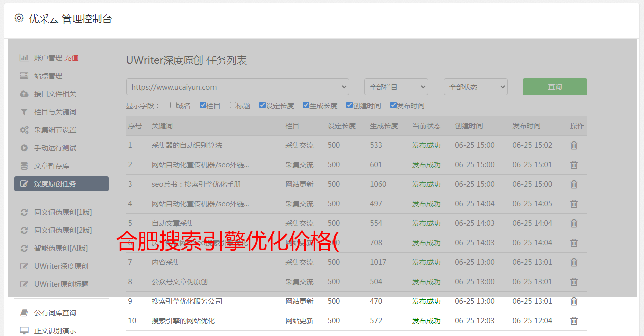Click edit icon beside 深度原创任务

coord(24,184)
